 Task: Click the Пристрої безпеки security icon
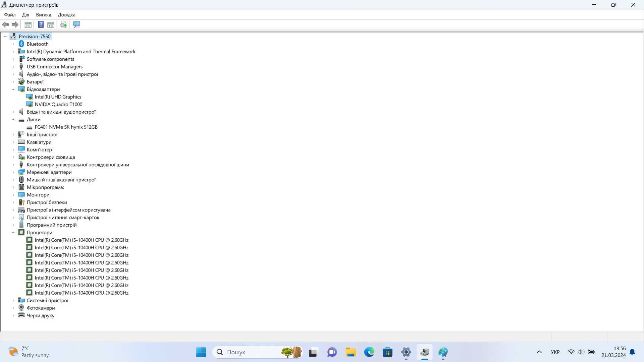click(21, 202)
